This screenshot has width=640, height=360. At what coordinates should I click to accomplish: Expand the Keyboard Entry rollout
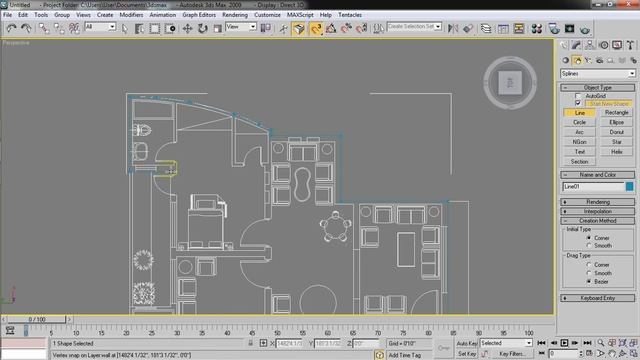598,298
